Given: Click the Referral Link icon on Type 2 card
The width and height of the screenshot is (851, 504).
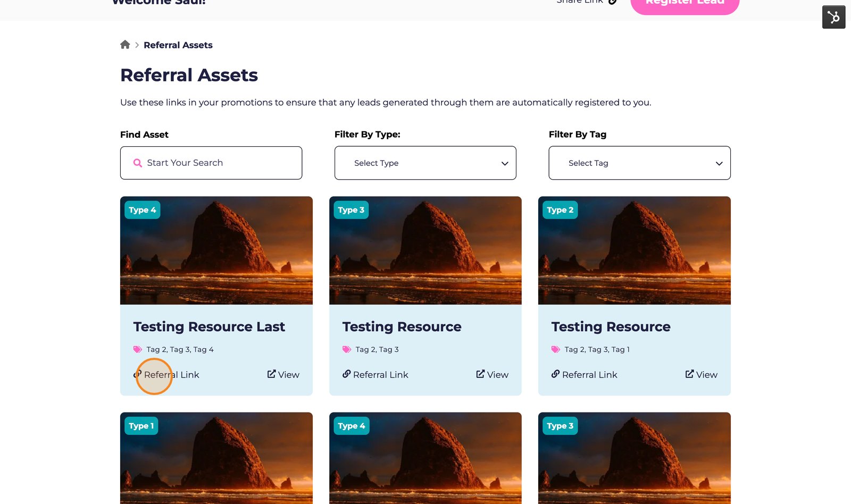Looking at the screenshot, I should [555, 374].
